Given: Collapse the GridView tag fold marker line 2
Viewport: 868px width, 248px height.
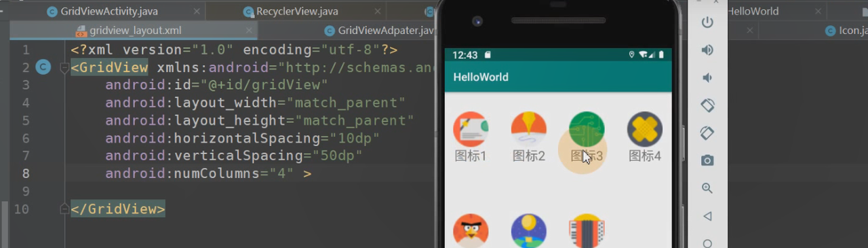Looking at the screenshot, I should 64,67.
